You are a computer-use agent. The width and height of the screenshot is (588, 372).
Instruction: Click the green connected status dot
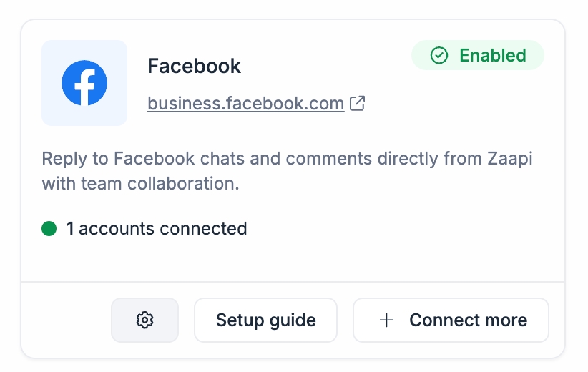49,229
